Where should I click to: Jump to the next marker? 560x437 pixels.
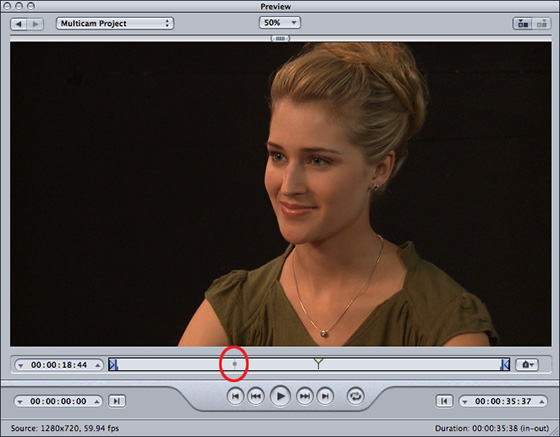pyautogui.click(x=325, y=396)
